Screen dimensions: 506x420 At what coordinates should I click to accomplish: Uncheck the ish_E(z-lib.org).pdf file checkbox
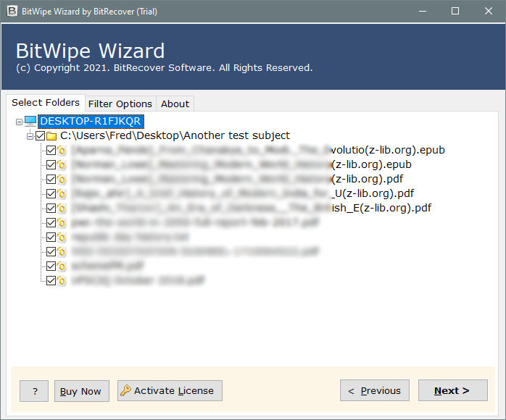[51, 209]
